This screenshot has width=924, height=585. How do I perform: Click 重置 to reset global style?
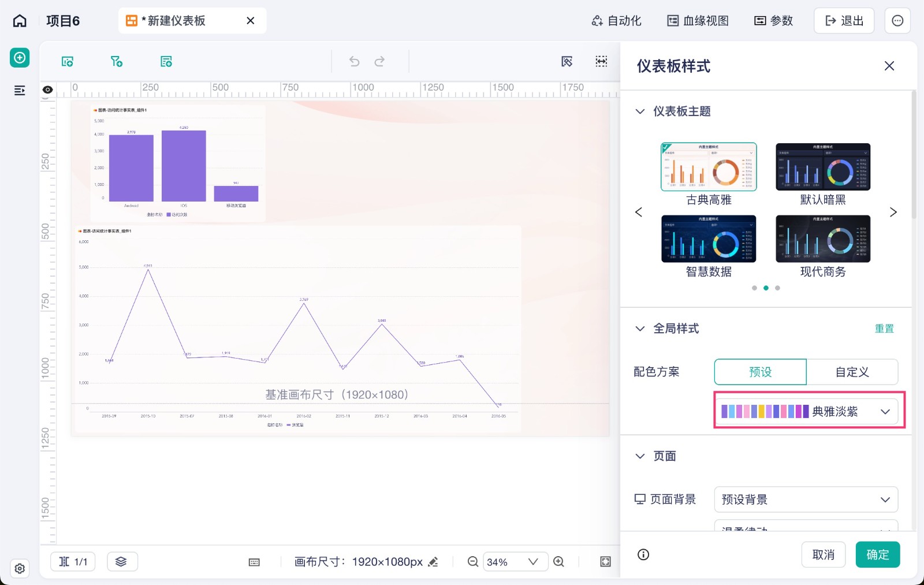click(884, 329)
